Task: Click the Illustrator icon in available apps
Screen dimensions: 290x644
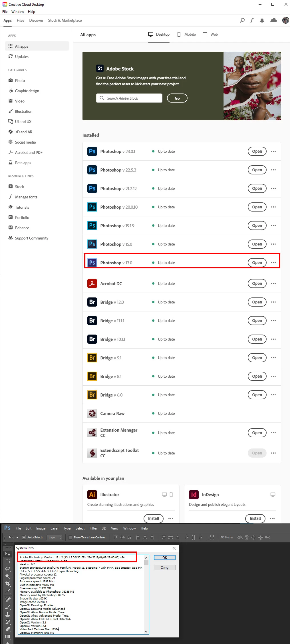Action: coord(92,494)
